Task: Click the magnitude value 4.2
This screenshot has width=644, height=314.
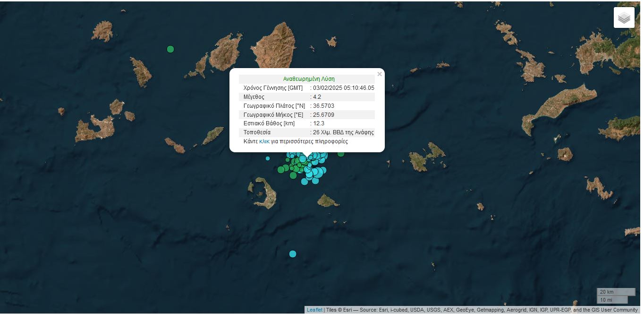Action: pos(317,97)
